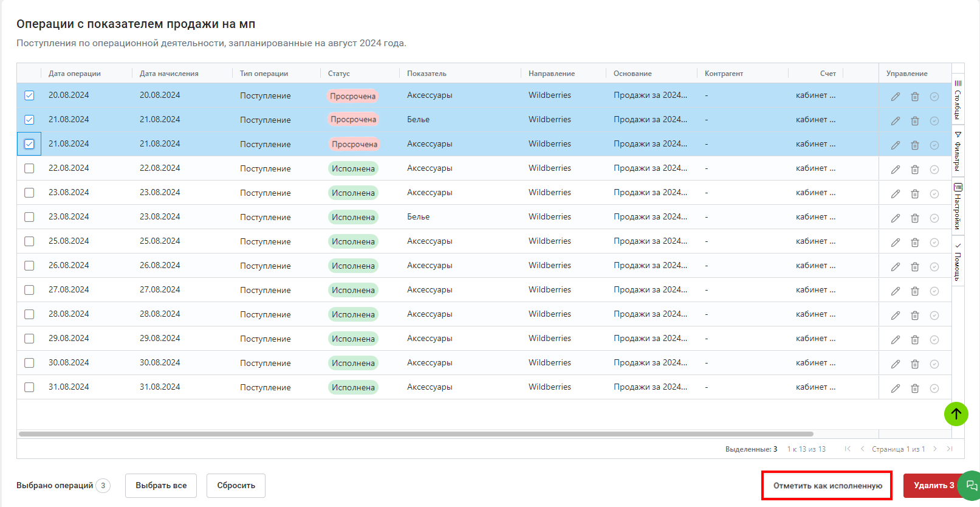Open the Помощь side panel tab
This screenshot has width=980, height=507.
tap(958, 261)
